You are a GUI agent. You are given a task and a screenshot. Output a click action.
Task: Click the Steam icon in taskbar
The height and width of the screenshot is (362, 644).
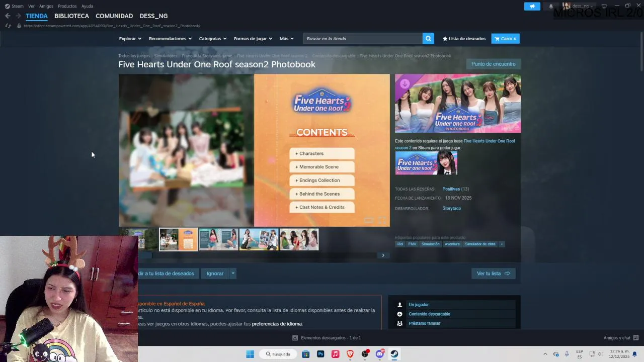pos(394,354)
